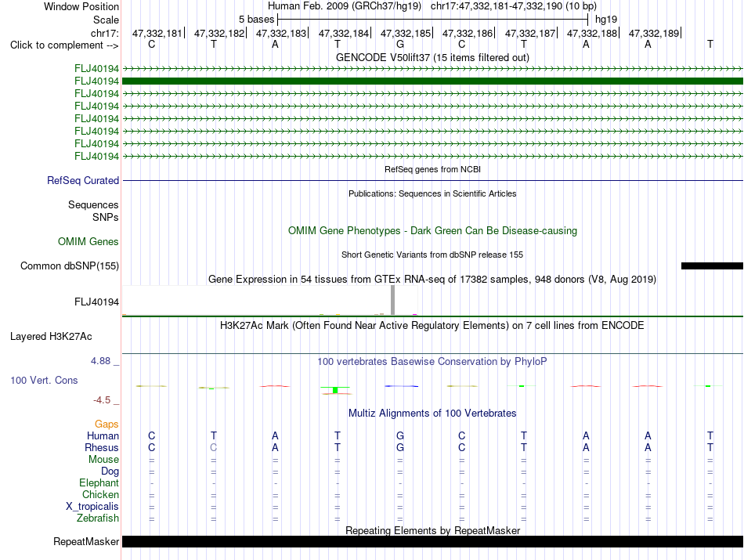Click the GTEx Gene Expression track title
The image size is (744, 560).
click(432, 279)
